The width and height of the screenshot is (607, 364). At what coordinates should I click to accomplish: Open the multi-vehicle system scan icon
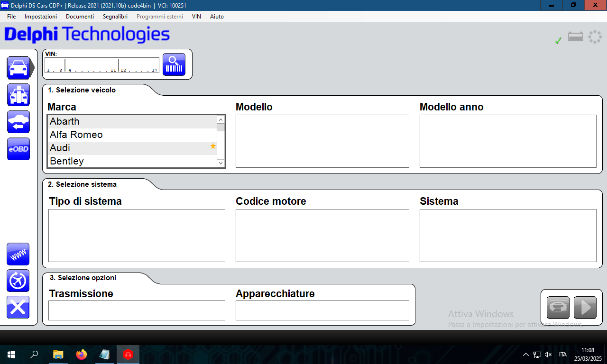18,95
